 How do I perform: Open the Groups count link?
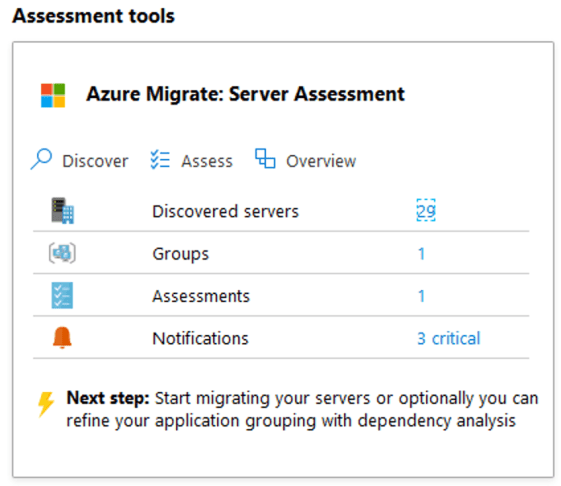[421, 254]
